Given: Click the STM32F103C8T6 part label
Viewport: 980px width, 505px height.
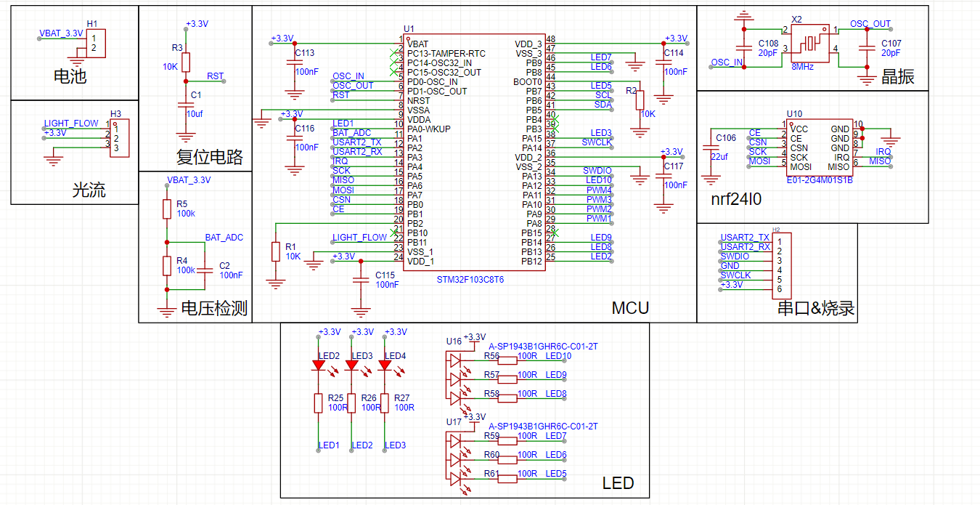Looking at the screenshot, I should coord(470,280).
